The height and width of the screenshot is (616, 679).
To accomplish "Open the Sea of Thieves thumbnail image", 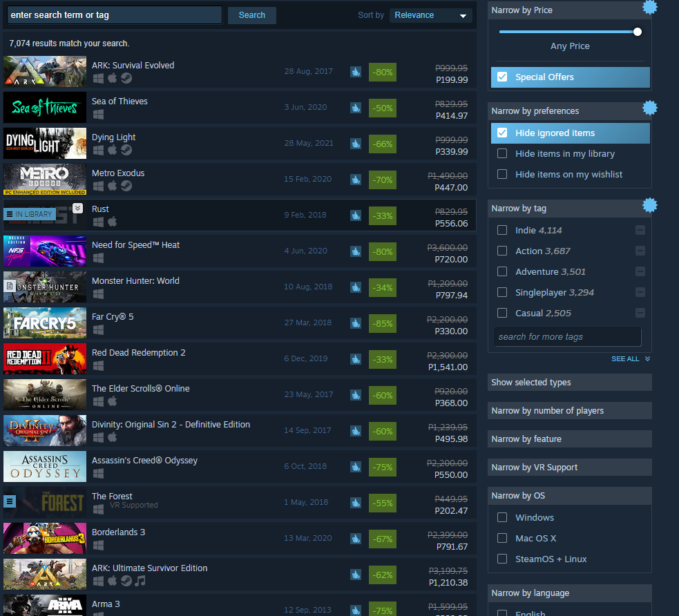I will 45,107.
